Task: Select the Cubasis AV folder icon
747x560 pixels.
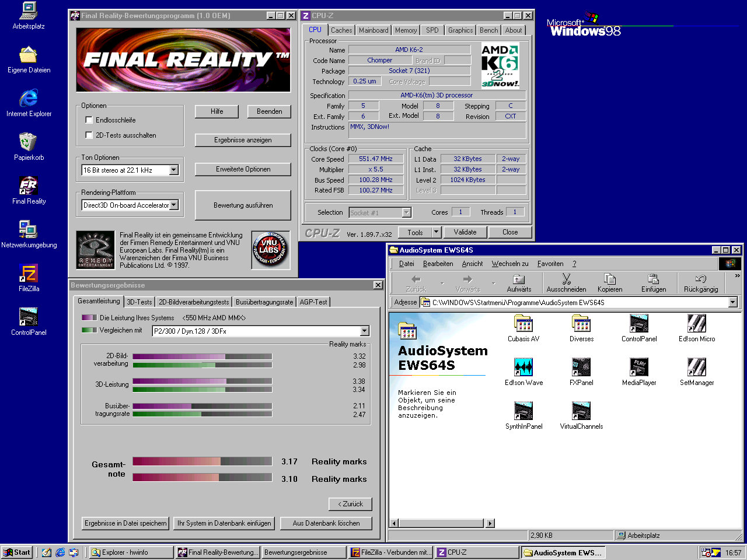Action: coord(523,323)
